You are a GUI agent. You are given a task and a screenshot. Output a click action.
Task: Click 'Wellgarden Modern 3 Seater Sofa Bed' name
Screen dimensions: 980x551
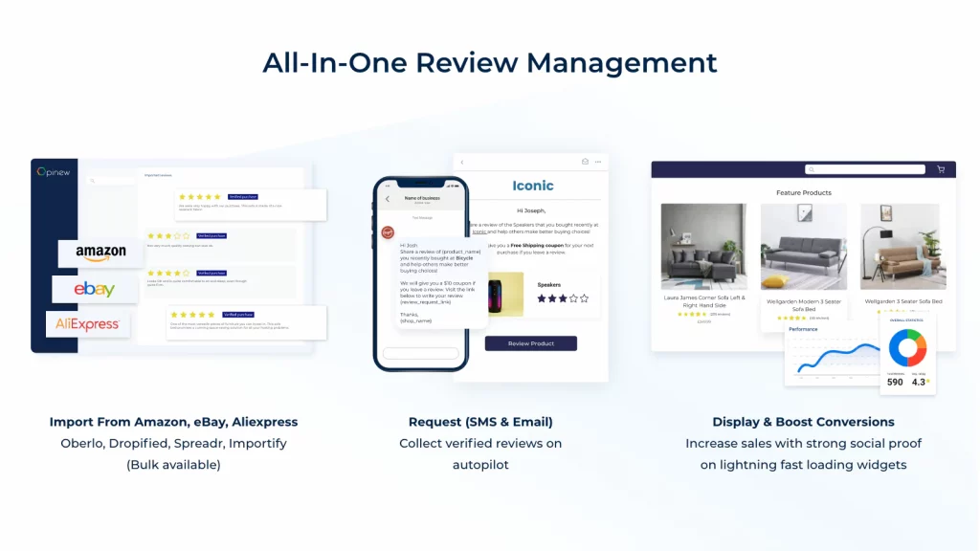(x=804, y=305)
